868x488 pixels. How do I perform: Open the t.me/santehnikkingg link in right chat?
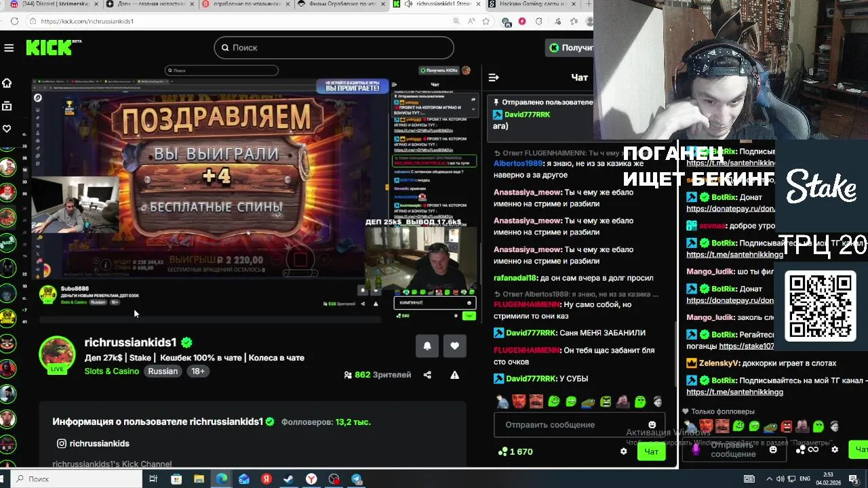[734, 392]
